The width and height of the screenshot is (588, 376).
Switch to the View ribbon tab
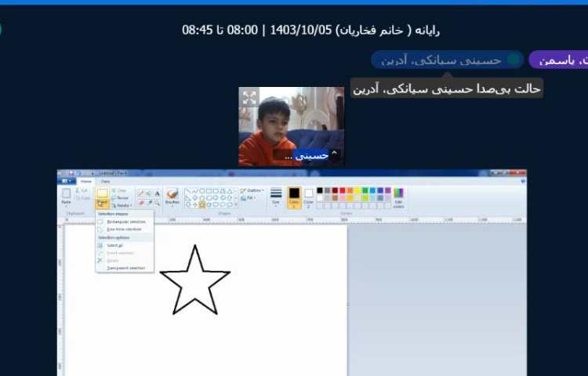click(105, 181)
